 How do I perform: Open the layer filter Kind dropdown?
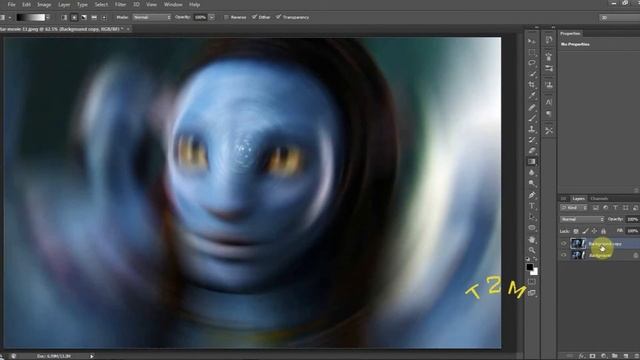coord(573,208)
